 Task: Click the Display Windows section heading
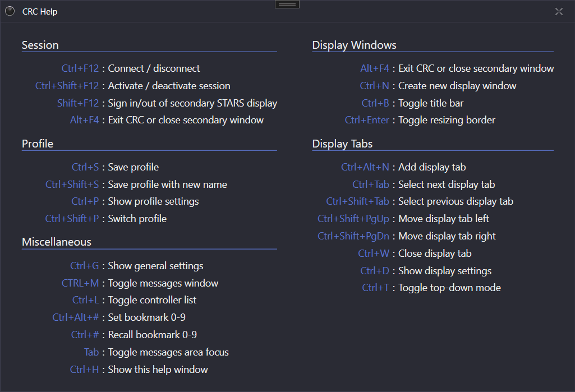[355, 45]
